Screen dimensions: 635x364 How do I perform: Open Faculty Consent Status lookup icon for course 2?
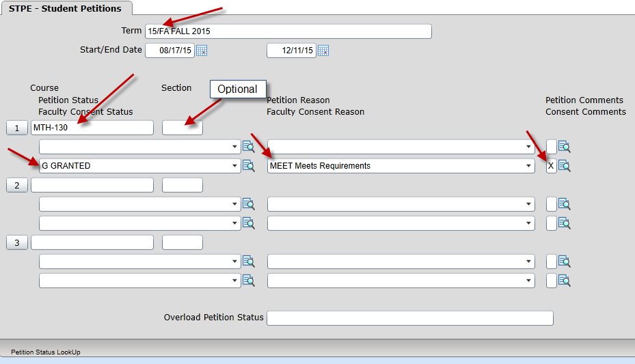(249, 223)
